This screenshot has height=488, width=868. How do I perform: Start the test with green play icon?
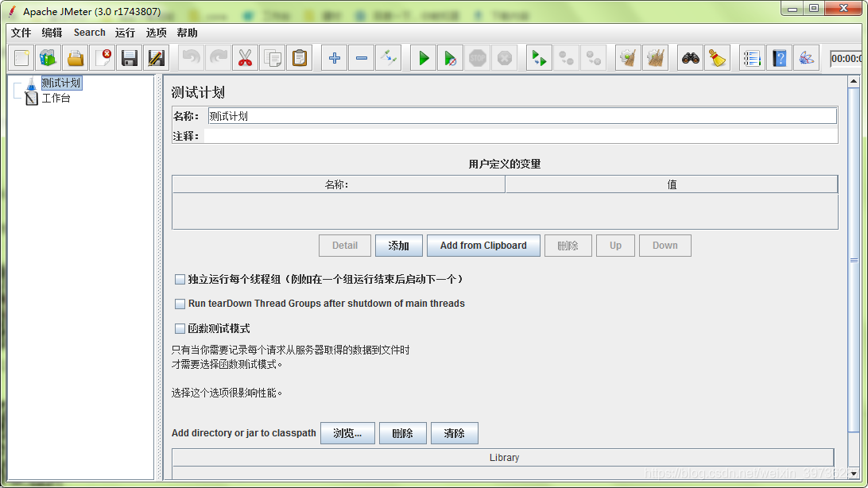424,58
